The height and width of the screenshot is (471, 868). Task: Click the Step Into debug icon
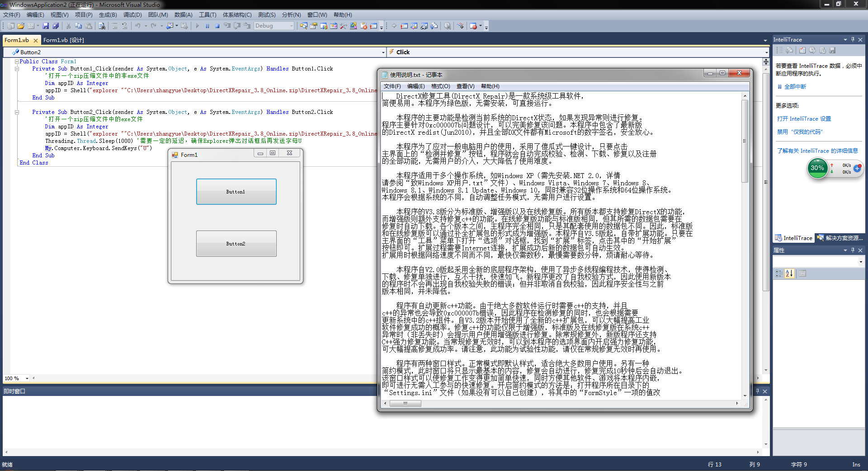(x=227, y=26)
